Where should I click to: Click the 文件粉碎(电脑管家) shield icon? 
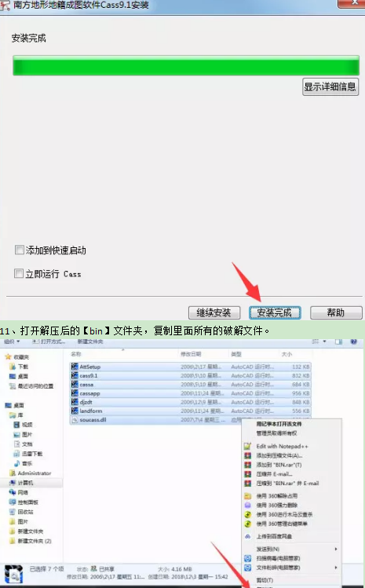(x=247, y=568)
